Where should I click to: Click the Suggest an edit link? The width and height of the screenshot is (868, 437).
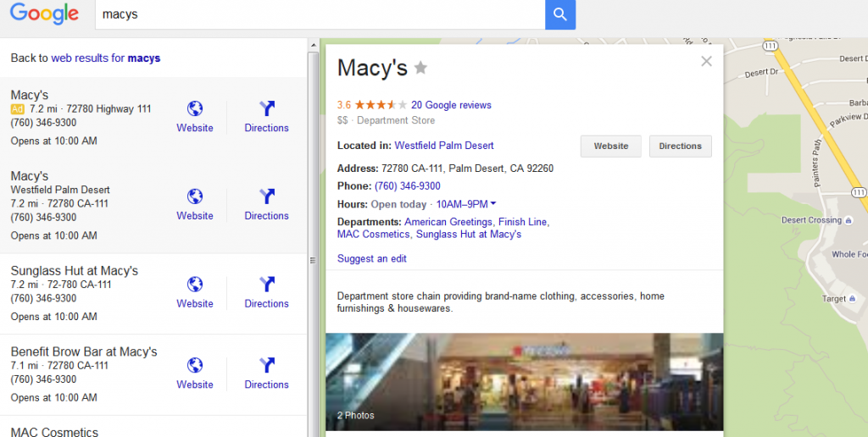click(371, 258)
